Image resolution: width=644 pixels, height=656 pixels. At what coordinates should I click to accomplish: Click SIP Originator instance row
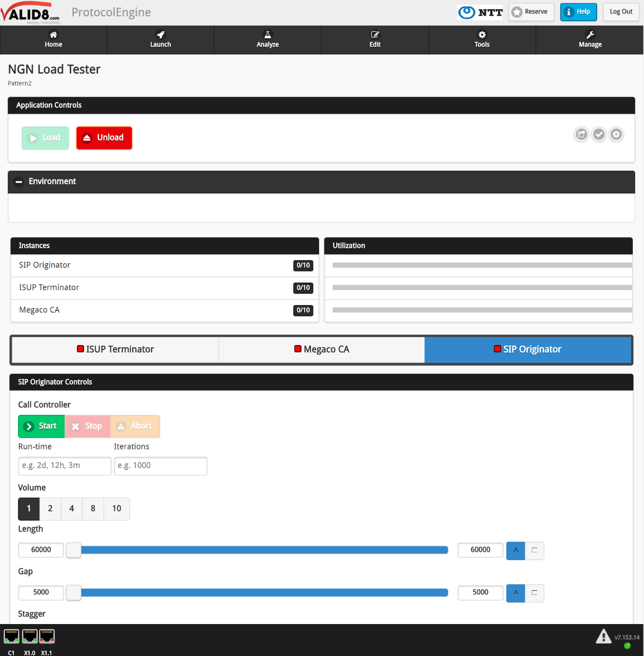(x=165, y=266)
